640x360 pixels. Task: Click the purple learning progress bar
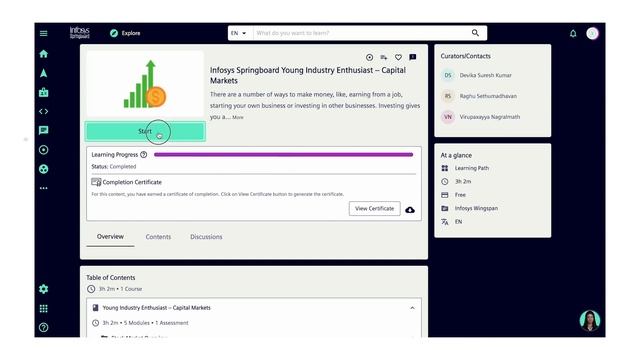(x=283, y=155)
